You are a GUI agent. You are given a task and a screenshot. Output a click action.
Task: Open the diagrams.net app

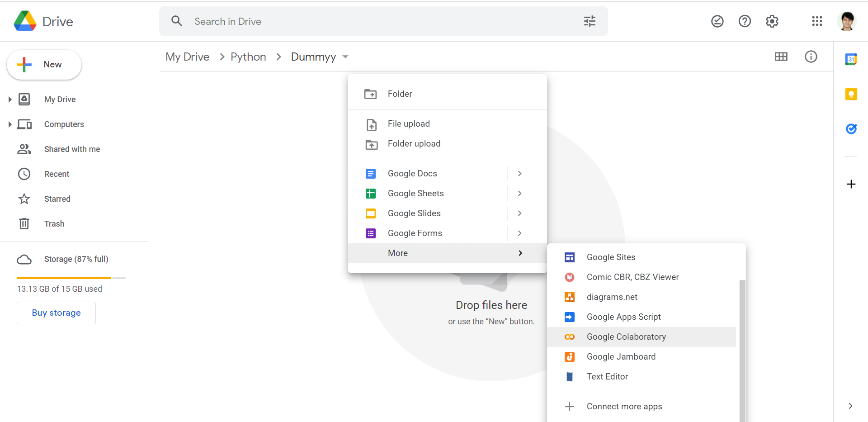(612, 297)
